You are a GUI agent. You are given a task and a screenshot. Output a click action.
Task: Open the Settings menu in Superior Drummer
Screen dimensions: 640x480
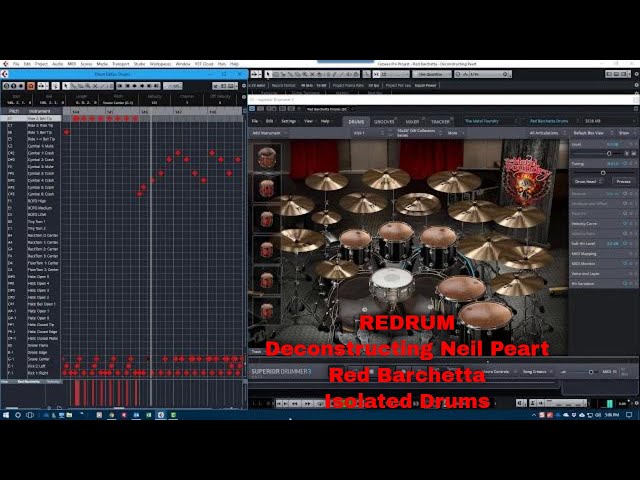[x=288, y=121]
